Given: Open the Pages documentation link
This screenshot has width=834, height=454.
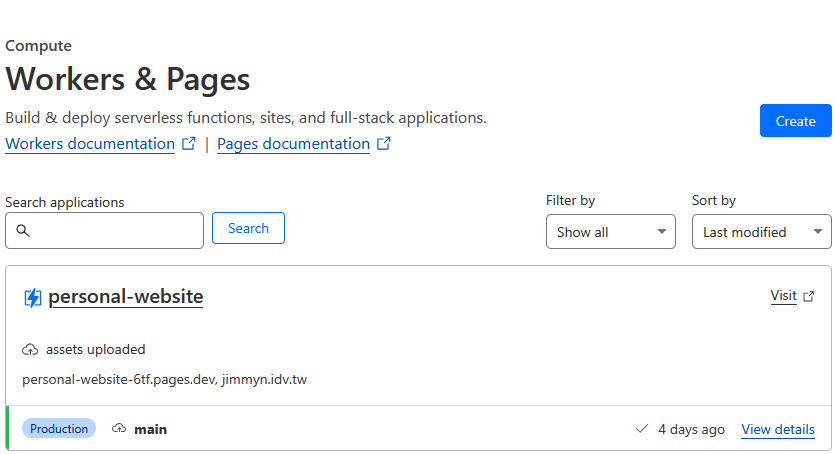Looking at the screenshot, I should tap(293, 144).
